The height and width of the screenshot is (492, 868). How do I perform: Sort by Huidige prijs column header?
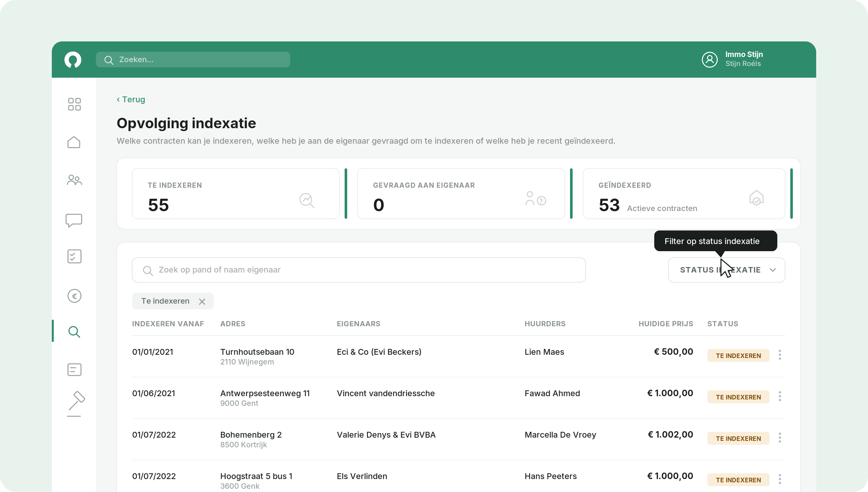pos(666,324)
